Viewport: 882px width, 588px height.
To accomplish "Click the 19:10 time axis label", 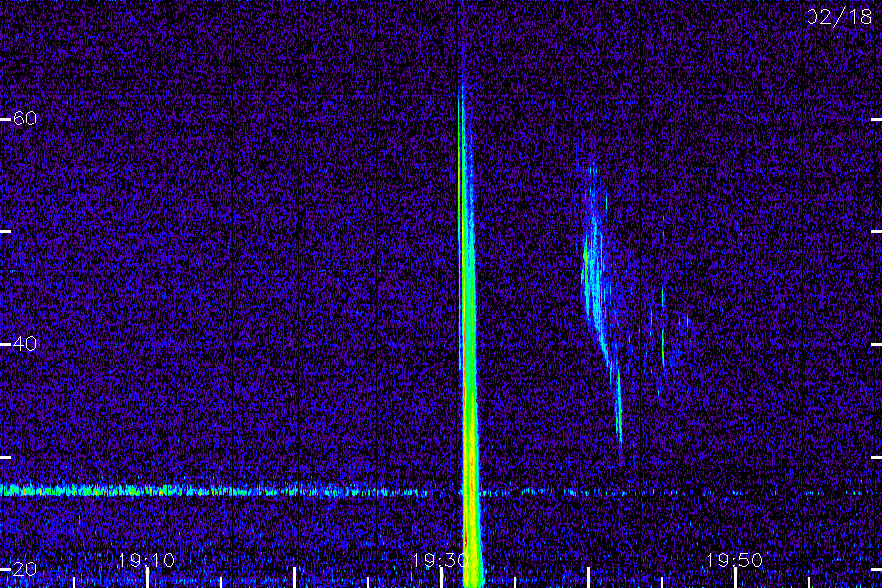I will coord(146,560).
